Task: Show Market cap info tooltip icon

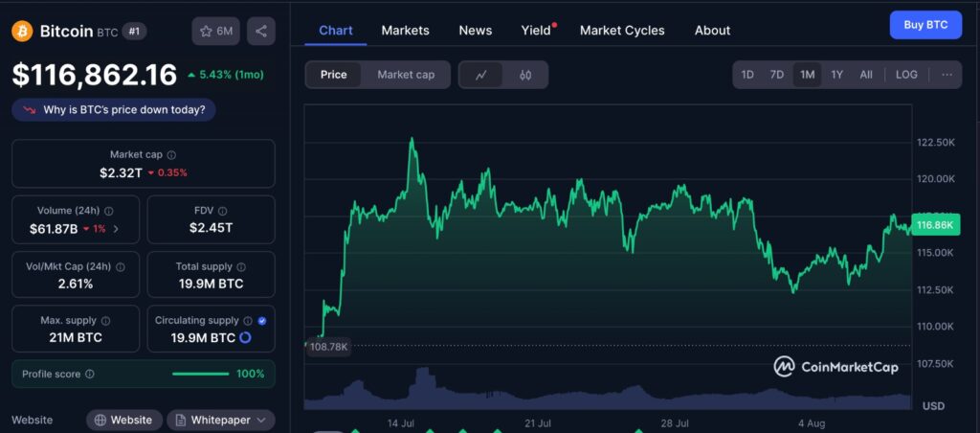Action: [171, 154]
